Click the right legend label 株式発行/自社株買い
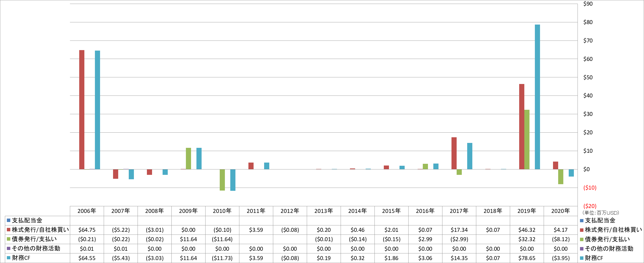 pos(613,230)
